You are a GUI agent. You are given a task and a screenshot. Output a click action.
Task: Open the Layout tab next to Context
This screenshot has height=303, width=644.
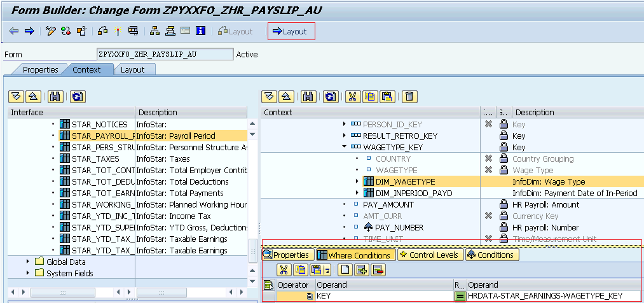tap(132, 69)
